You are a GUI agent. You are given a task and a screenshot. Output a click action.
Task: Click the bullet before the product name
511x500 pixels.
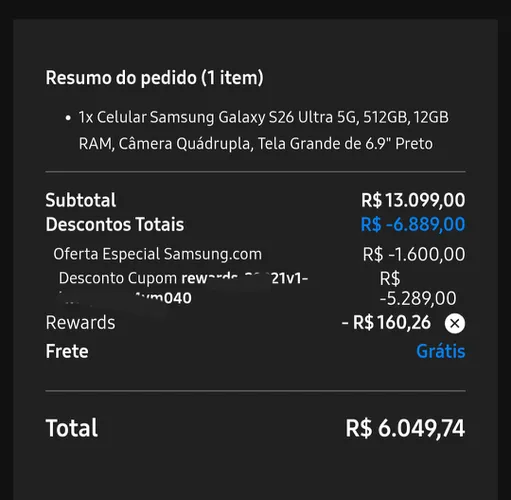click(x=68, y=118)
